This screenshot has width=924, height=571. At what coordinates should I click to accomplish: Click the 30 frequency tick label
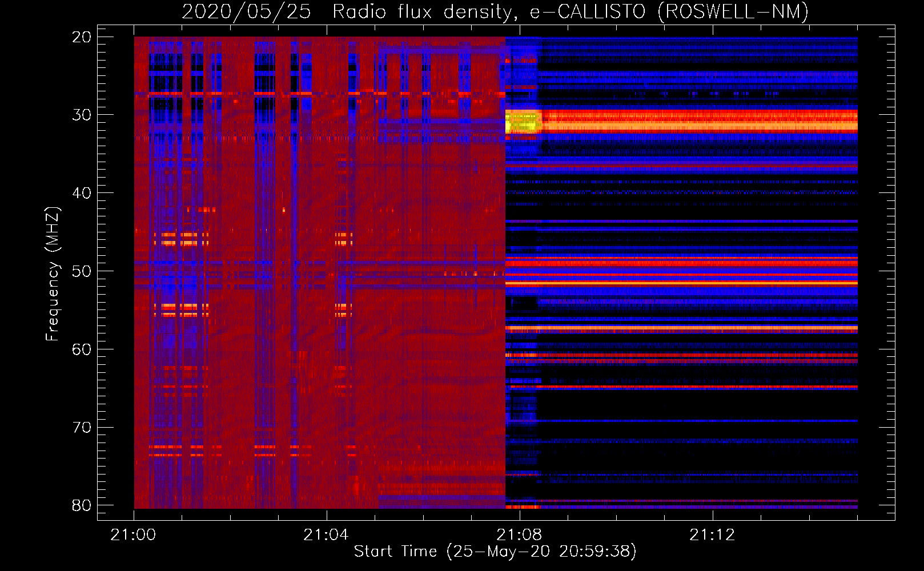click(x=82, y=115)
